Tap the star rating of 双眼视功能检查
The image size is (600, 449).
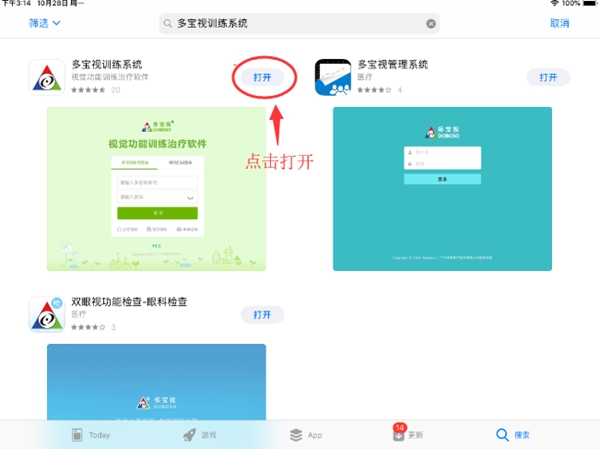pyautogui.click(x=88, y=327)
